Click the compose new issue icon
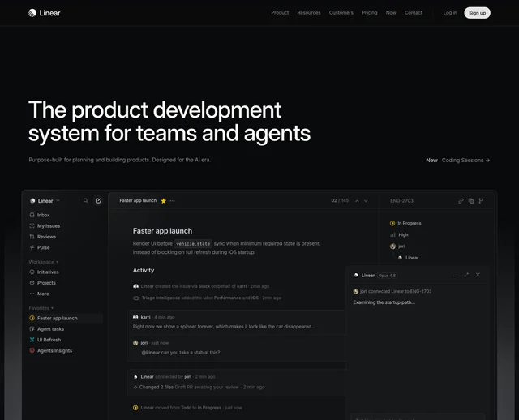Screen dimensions: 519x420 (98, 200)
